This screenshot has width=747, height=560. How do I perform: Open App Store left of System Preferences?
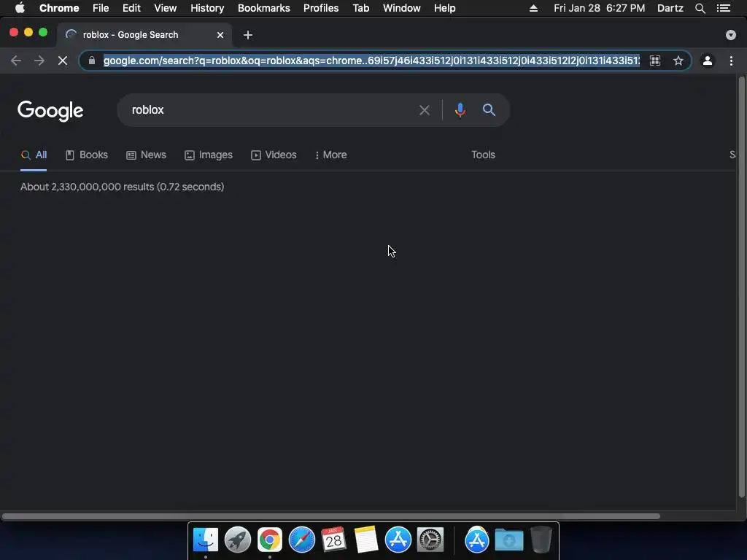tap(398, 540)
